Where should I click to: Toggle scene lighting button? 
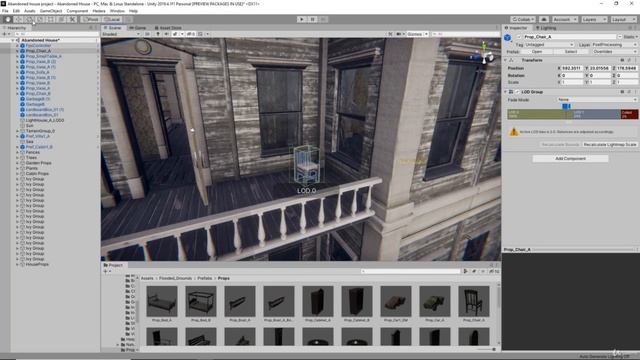(x=158, y=34)
